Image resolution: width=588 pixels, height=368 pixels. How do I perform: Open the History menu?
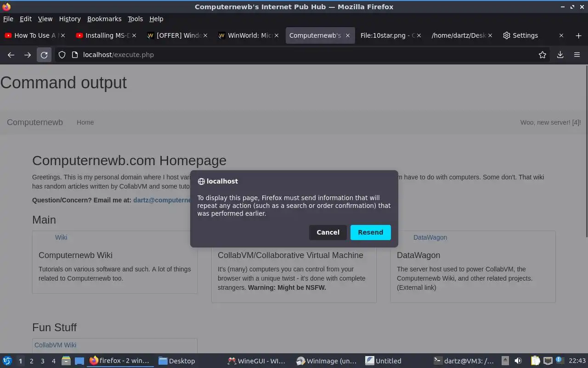70,19
